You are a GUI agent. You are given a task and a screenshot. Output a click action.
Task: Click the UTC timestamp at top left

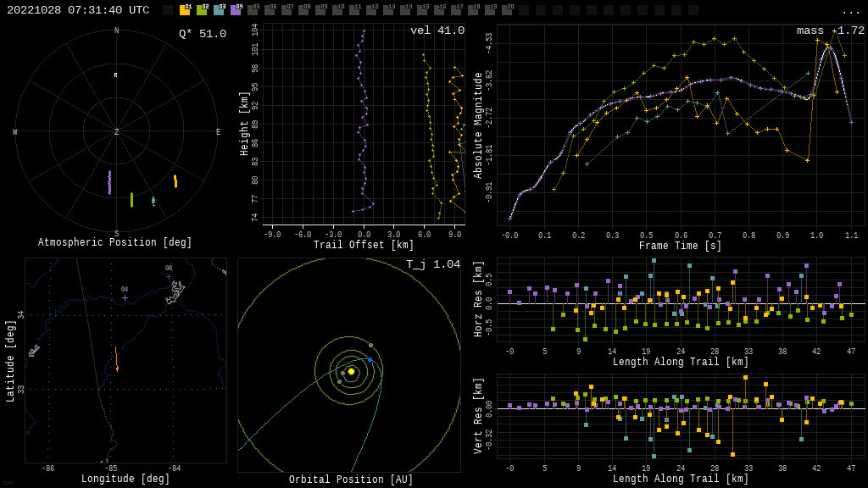coord(78,10)
